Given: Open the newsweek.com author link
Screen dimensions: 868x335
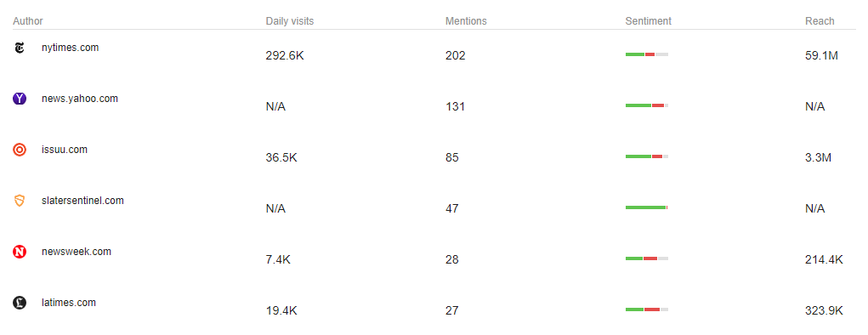Looking at the screenshot, I should point(77,252).
